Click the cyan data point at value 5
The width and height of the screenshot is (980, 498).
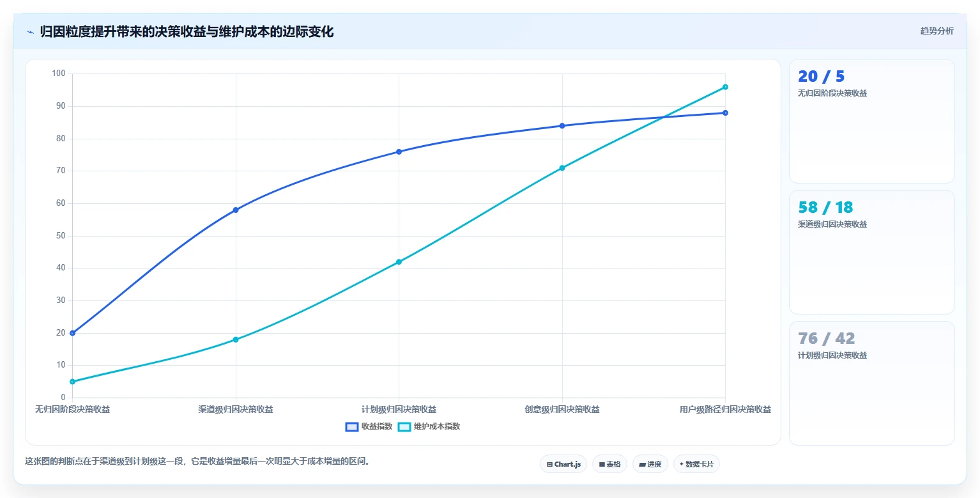click(72, 382)
